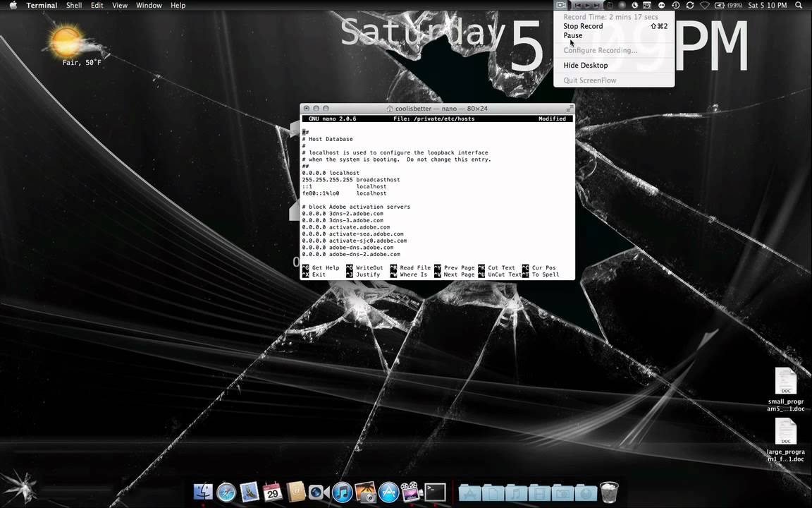The height and width of the screenshot is (508, 812).
Task: Click the 0.0.0.0 localhost line in nano
Action: click(331, 173)
